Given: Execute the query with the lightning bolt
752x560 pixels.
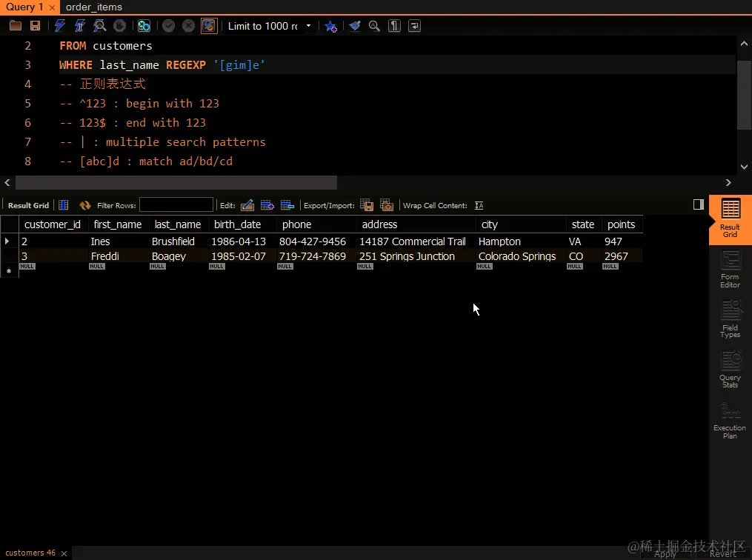Looking at the screenshot, I should point(60,26).
